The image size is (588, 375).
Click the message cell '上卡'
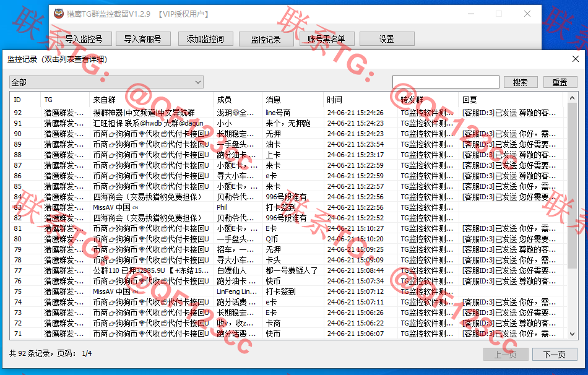click(273, 155)
